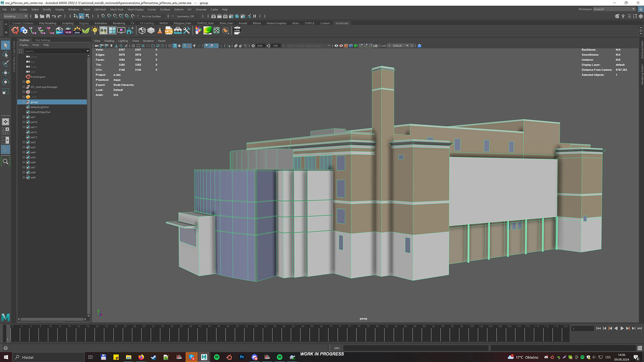The image size is (644, 362).
Task: Open the Look Default dropdown
Action: (401, 46)
